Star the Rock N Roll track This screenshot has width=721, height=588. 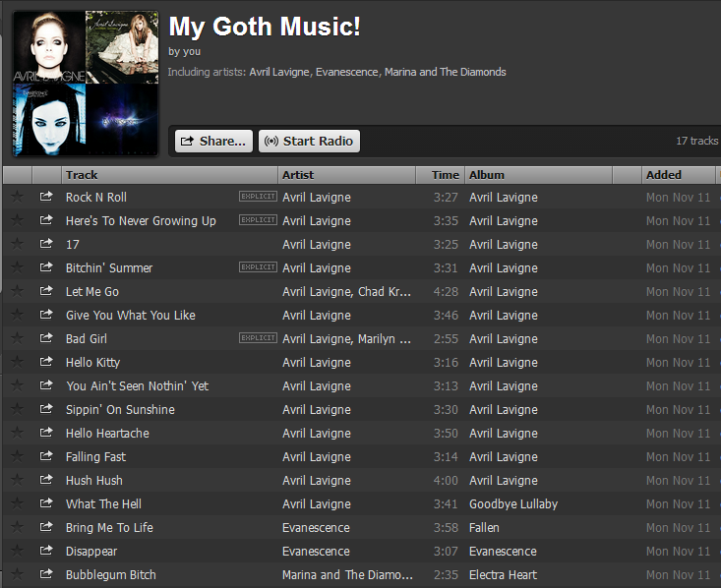tap(18, 197)
